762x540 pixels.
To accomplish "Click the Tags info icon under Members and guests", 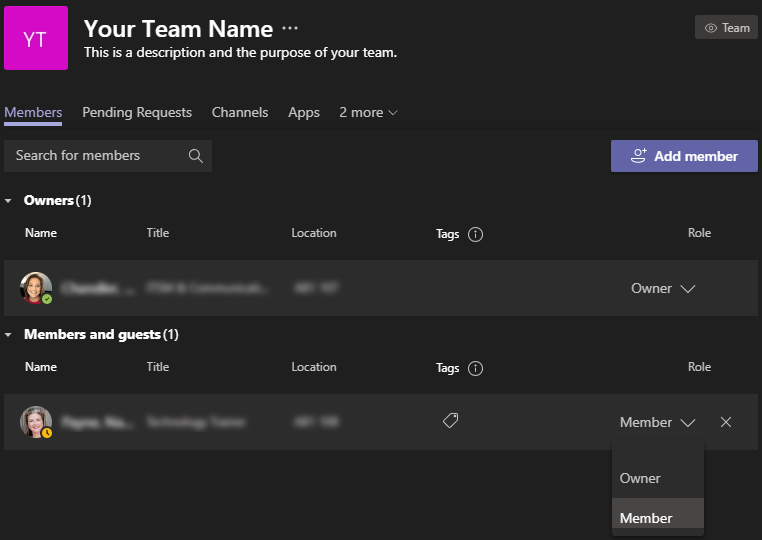I will point(475,368).
